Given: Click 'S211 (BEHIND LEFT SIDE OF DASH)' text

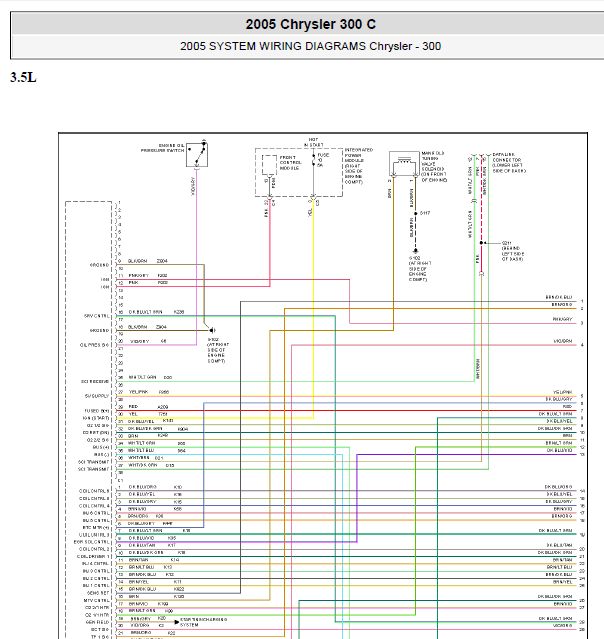Looking at the screenshot, I should click(512, 251).
